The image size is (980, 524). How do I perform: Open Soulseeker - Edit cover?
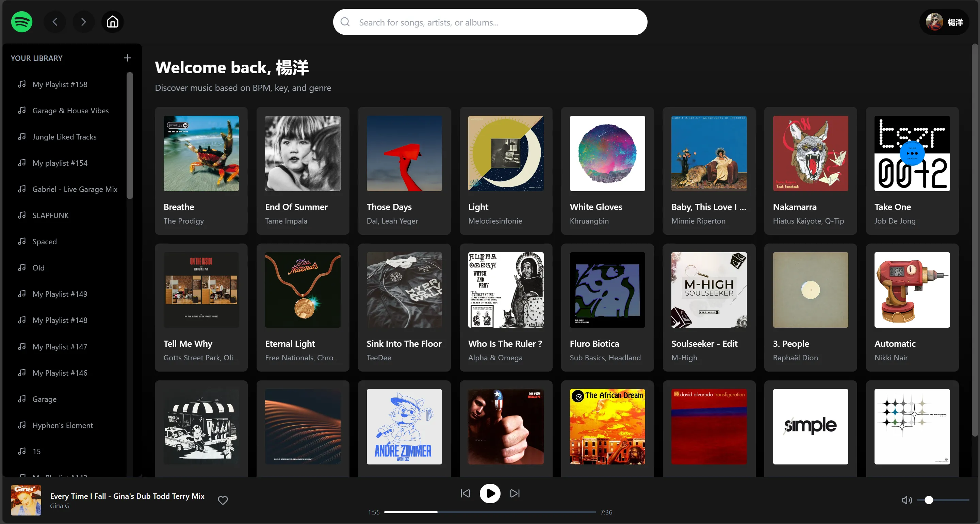coord(709,290)
